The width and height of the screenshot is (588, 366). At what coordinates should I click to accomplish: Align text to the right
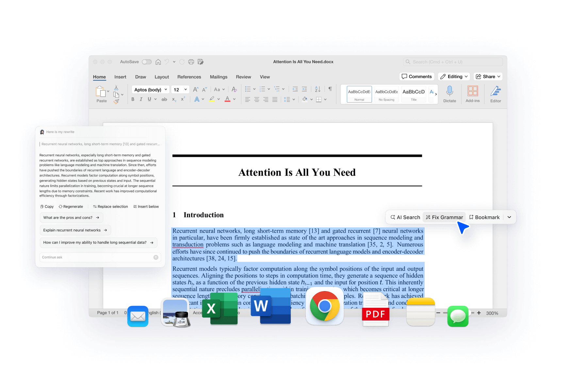click(266, 99)
